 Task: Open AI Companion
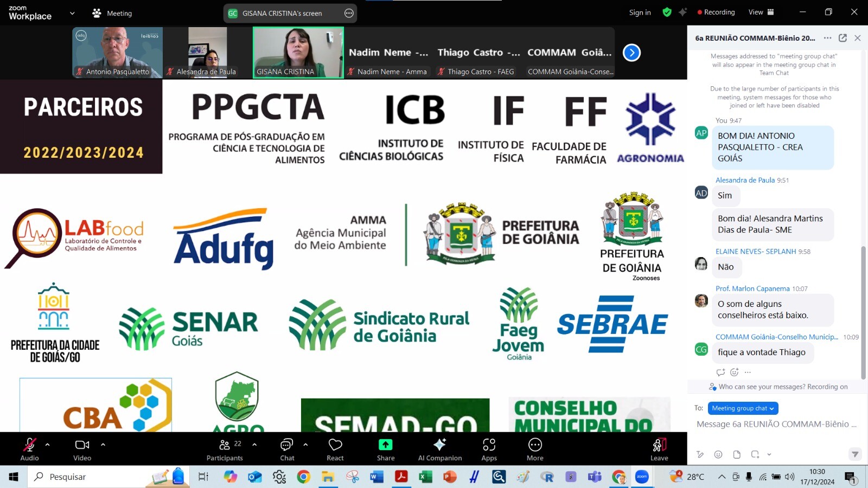tap(440, 450)
